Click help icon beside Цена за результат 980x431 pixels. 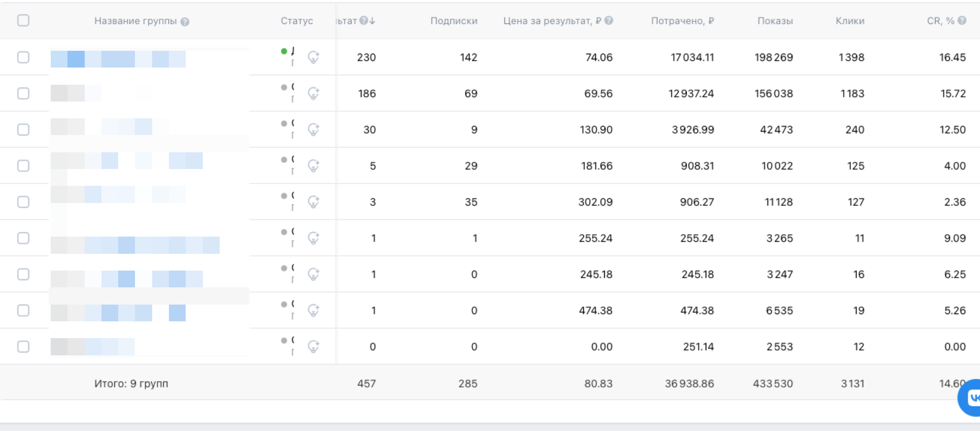click(609, 21)
